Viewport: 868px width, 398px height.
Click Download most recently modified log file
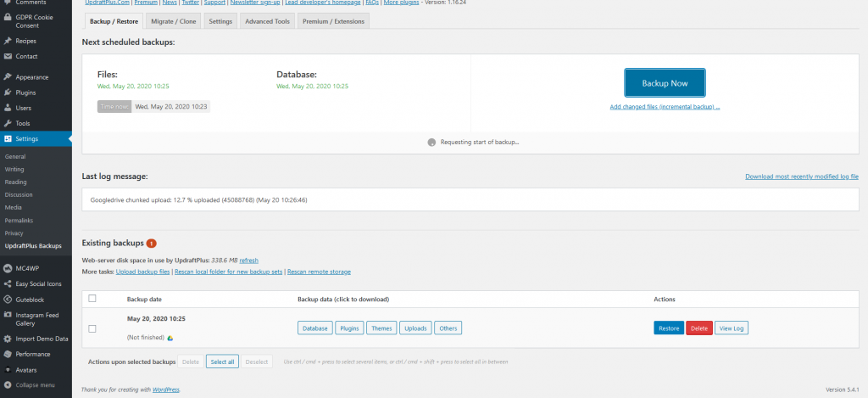tap(802, 177)
